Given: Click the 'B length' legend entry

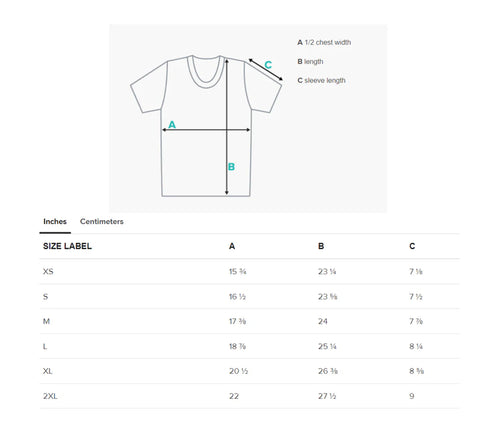Looking at the screenshot, I should click(x=310, y=62).
